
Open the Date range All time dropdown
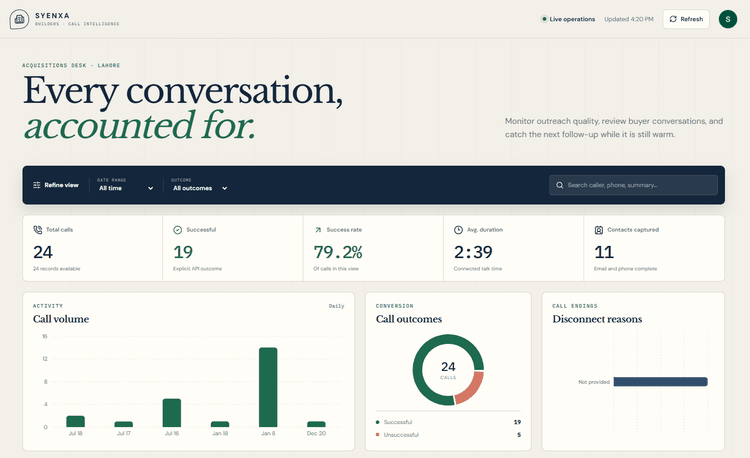point(125,185)
